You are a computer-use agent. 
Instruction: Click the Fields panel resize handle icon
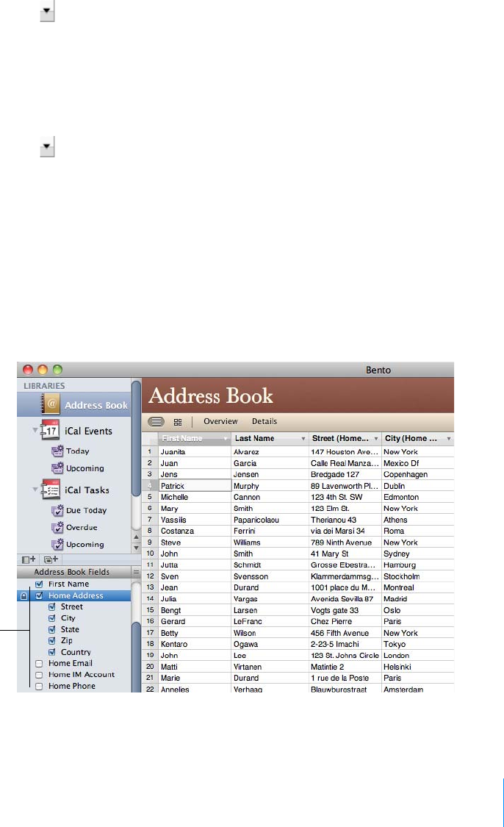pos(136,572)
